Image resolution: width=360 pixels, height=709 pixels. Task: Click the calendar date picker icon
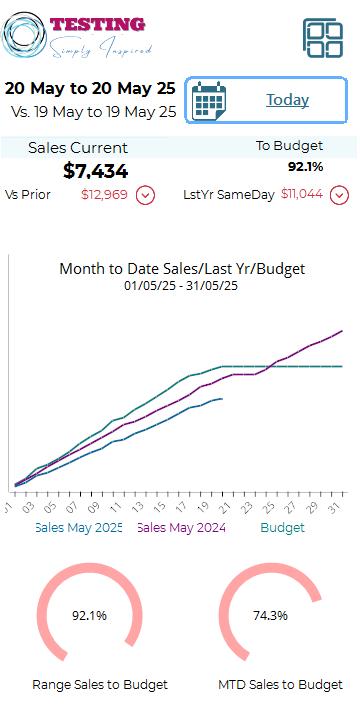[x=209, y=100]
